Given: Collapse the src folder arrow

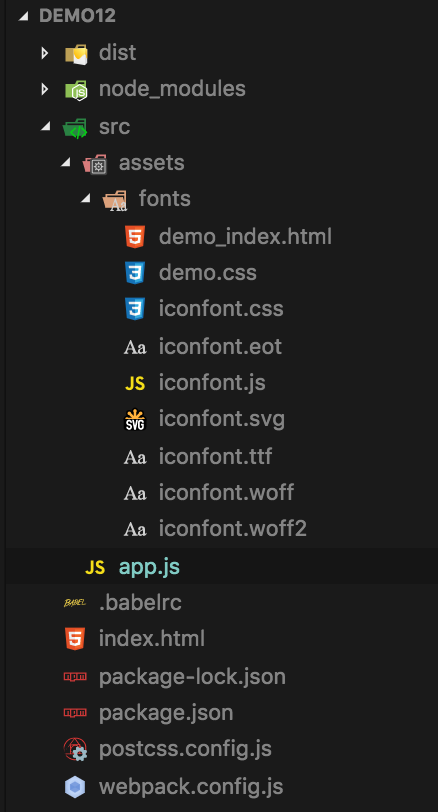Looking at the screenshot, I should coord(46,126).
